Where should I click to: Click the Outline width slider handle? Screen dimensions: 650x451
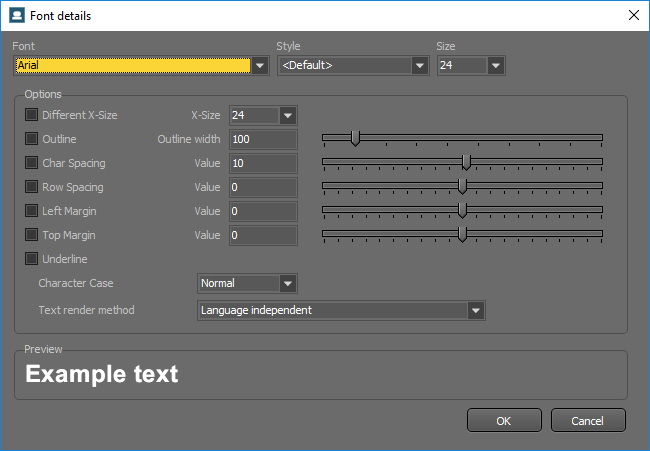[x=355, y=138]
